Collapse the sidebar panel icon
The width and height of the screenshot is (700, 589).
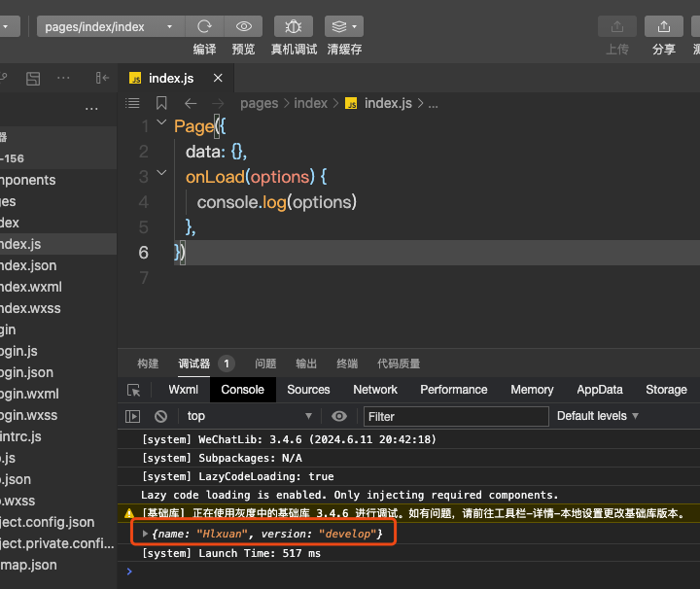pos(102,79)
